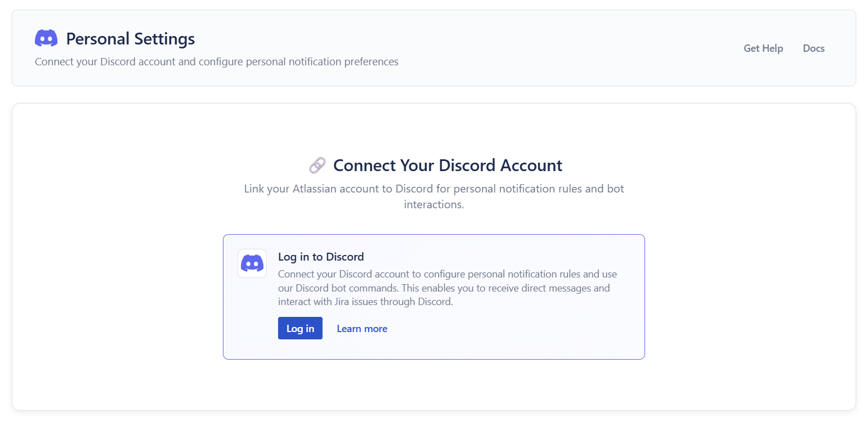Image resolution: width=868 pixels, height=421 pixels.
Task: Click the bordered login card area
Action: coord(433,297)
